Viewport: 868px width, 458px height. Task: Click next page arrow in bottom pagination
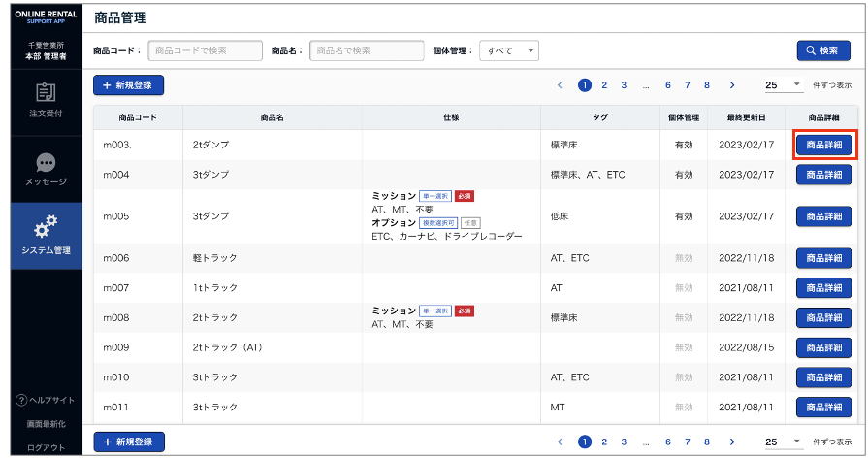coord(731,442)
